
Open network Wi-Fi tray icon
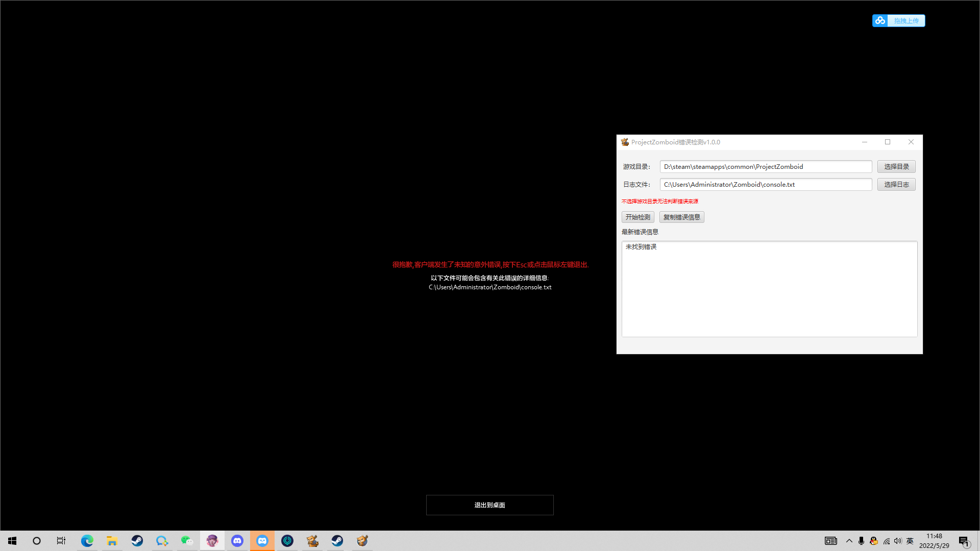point(887,541)
